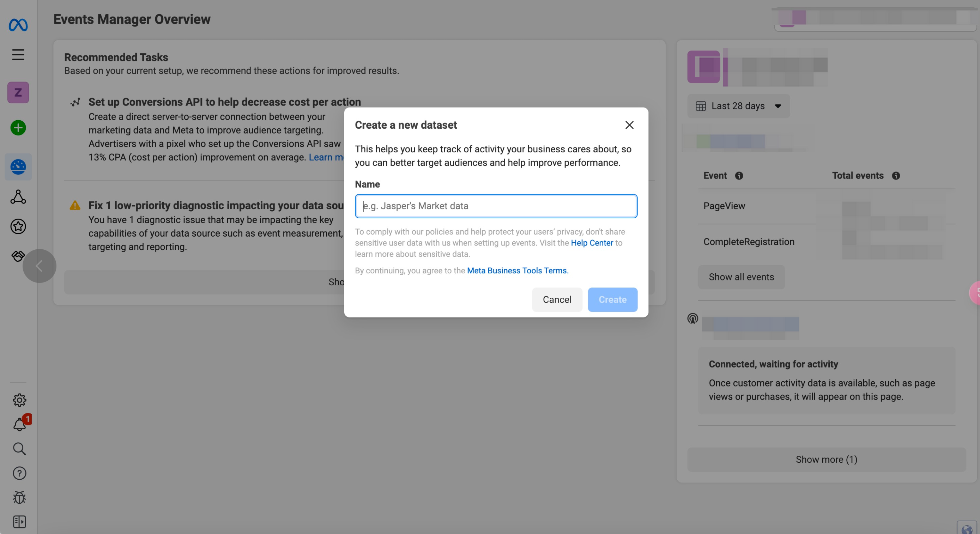The height and width of the screenshot is (534, 980).
Task: Click the Create button
Action: pyautogui.click(x=612, y=300)
